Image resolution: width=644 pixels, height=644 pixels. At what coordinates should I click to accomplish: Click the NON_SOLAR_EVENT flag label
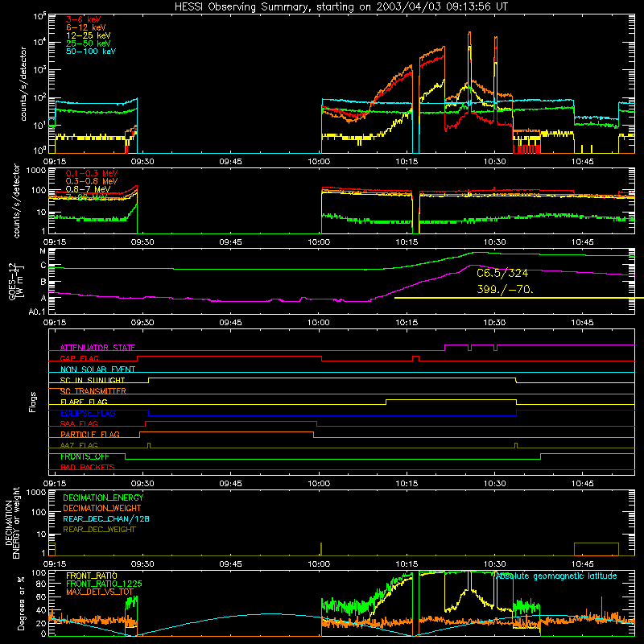click(x=97, y=369)
